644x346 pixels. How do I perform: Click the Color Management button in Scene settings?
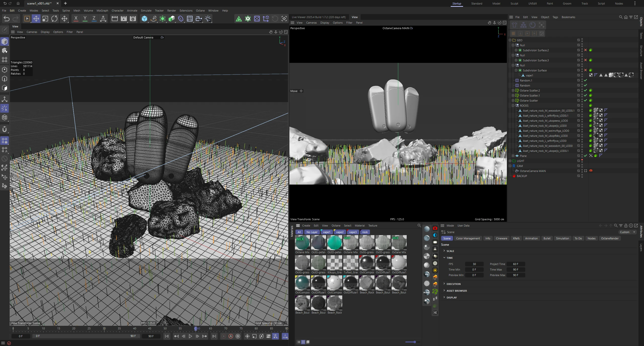pyautogui.click(x=468, y=238)
